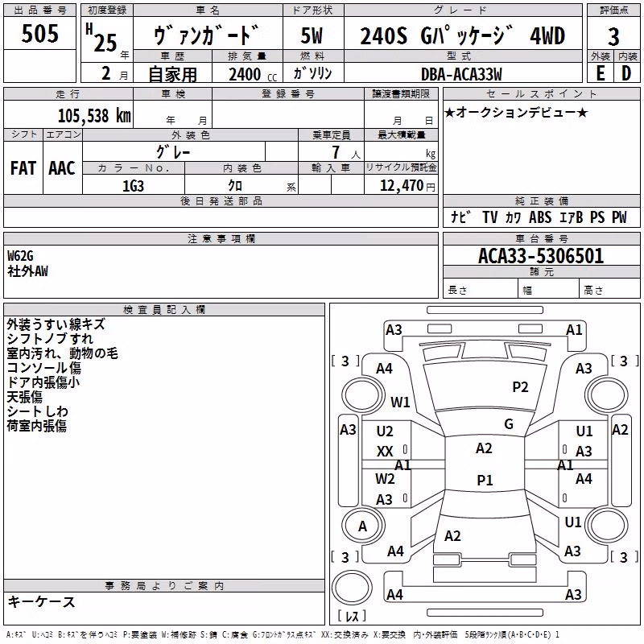Select note 室内汚れ、動物の毛
The image size is (644, 644).
pos(63,353)
